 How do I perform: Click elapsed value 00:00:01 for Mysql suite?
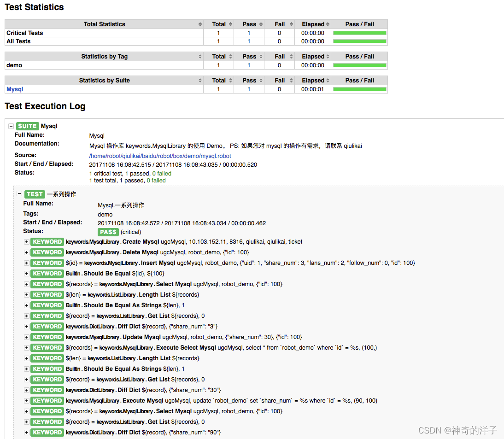click(x=312, y=89)
